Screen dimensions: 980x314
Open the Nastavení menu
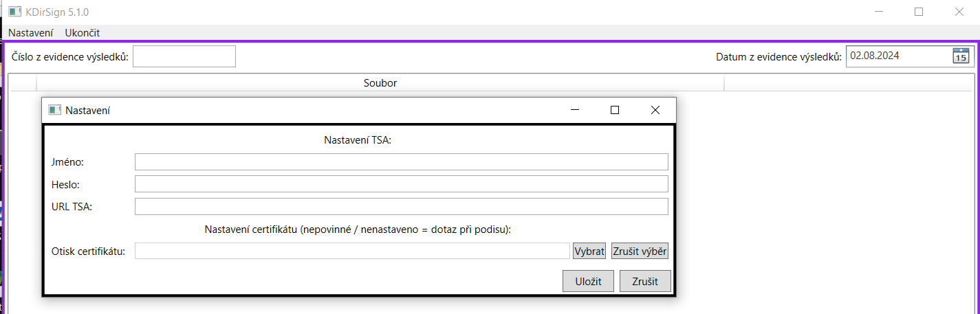30,32
